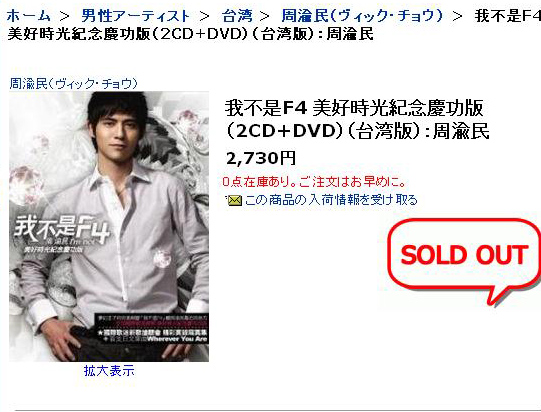Viewport: 541px width, 412px height.
Task: Open the 男性アーティスト breadcrumb category
Action: 136,16
